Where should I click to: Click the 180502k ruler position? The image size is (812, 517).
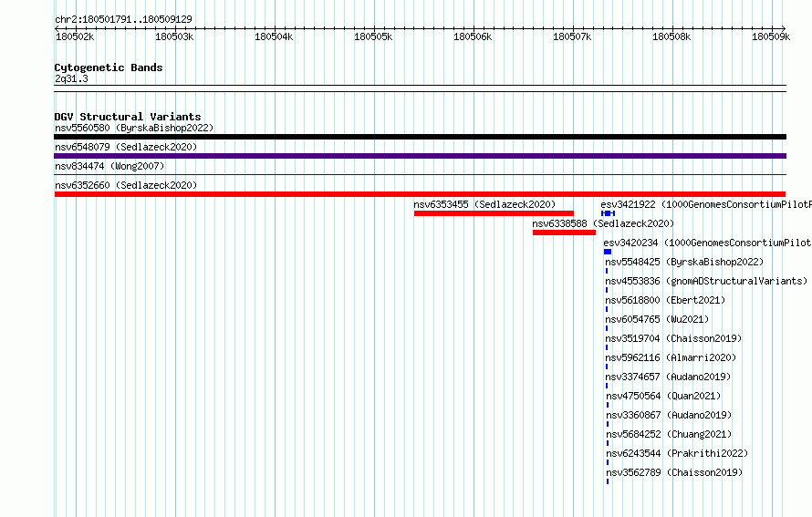click(x=75, y=36)
